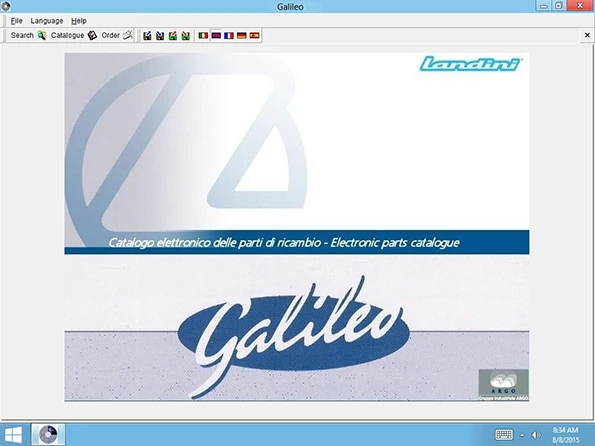Close the toolbar panel with the X

click(587, 35)
